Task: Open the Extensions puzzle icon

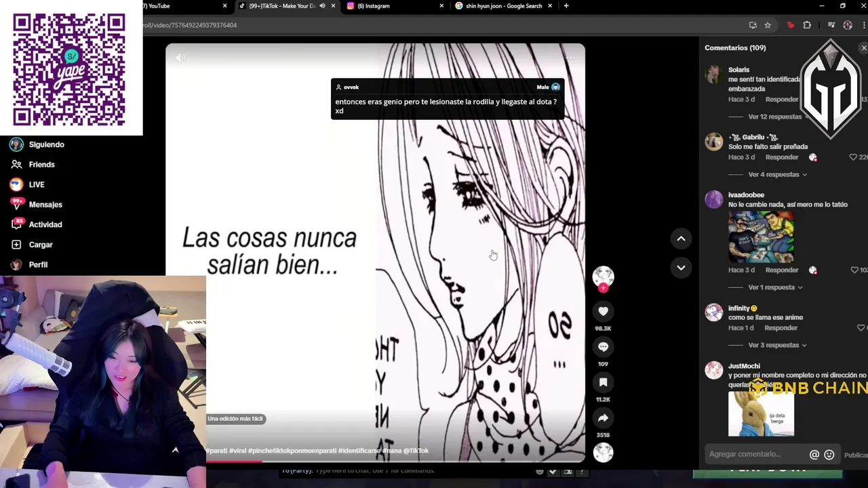Action: 807,25
